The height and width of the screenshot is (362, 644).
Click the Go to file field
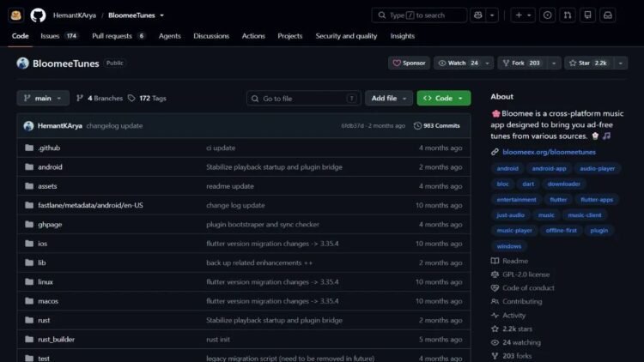point(303,99)
